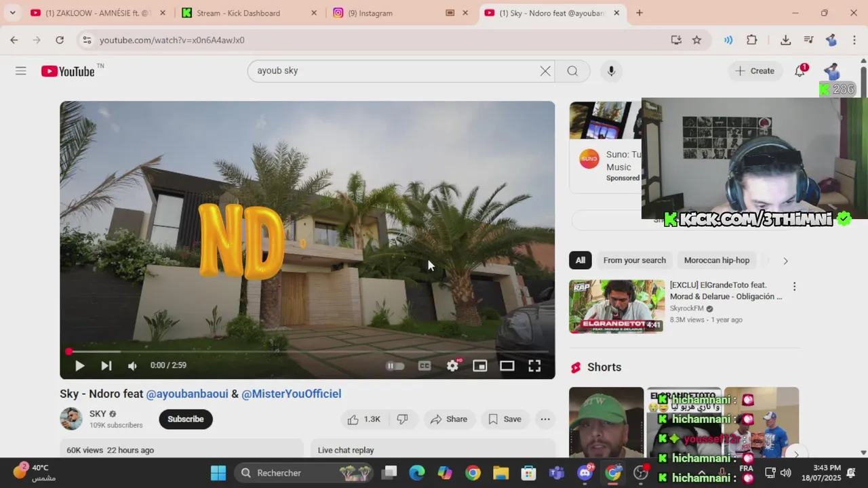Clear the 'ayoub sky' search text
Image resolution: width=868 pixels, height=488 pixels.
pyautogui.click(x=545, y=70)
